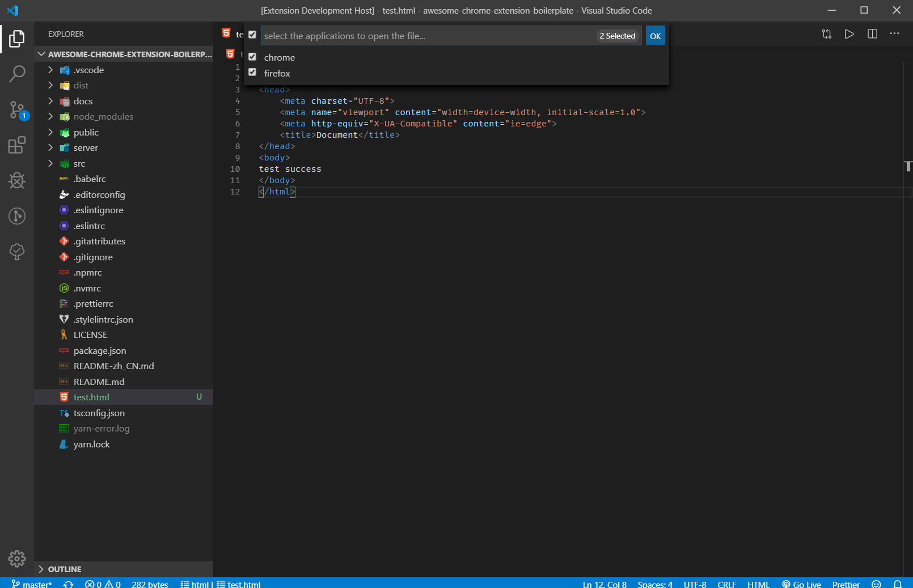913x588 pixels.
Task: Open the .prettierrc file
Action: pos(124,304)
